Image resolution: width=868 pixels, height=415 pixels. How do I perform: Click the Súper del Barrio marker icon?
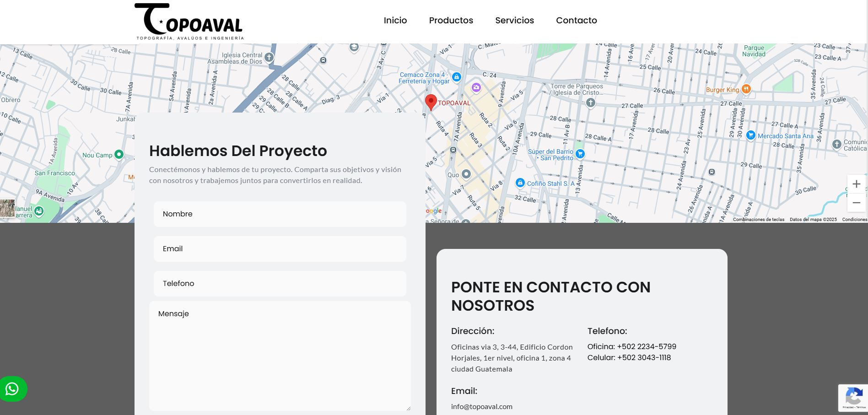(x=580, y=154)
